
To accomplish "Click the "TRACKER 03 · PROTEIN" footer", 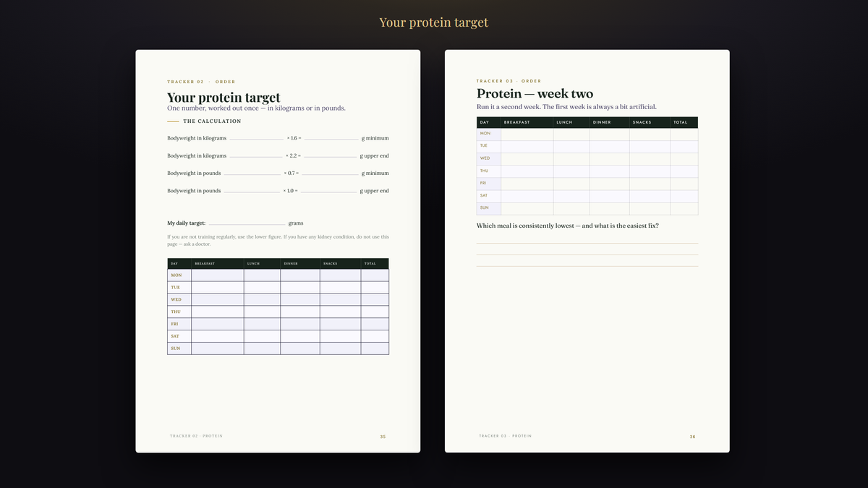I will (x=505, y=436).
